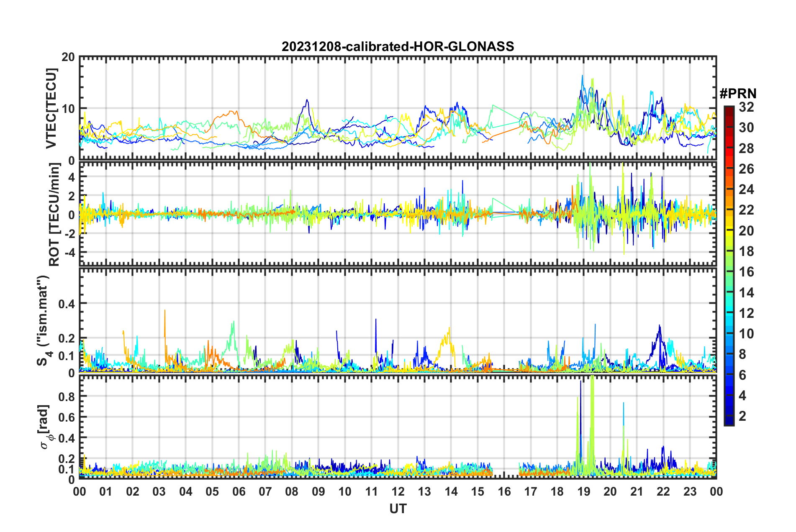Click UT axis tick label "19"
Screen dimensions: 796x532
[x=584, y=491]
